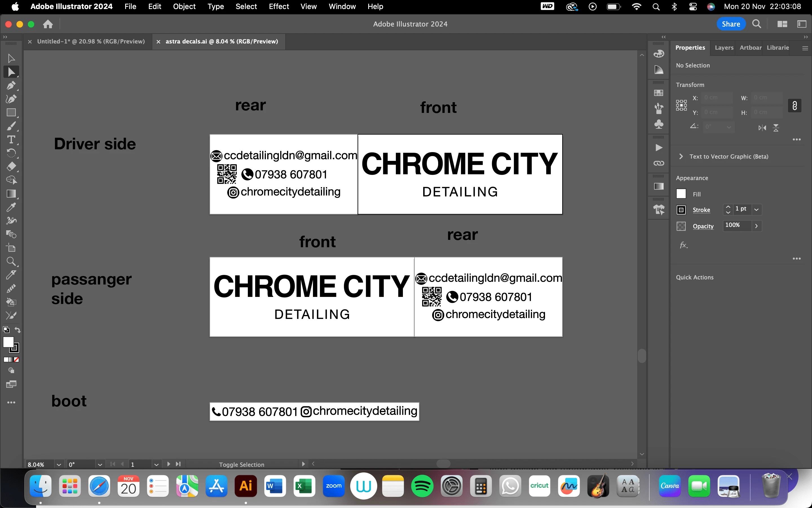This screenshot has width=812, height=508.
Task: Open the Color panel palette icon
Action: [659, 54]
